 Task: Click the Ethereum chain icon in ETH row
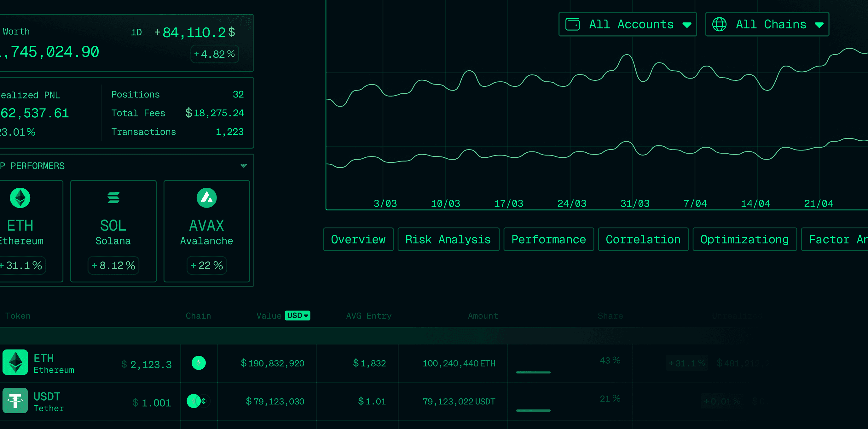pyautogui.click(x=199, y=363)
